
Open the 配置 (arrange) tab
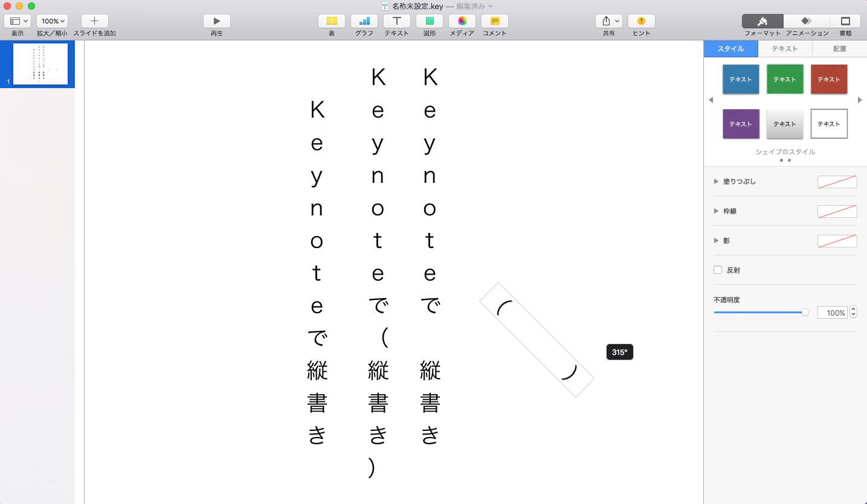[839, 48]
